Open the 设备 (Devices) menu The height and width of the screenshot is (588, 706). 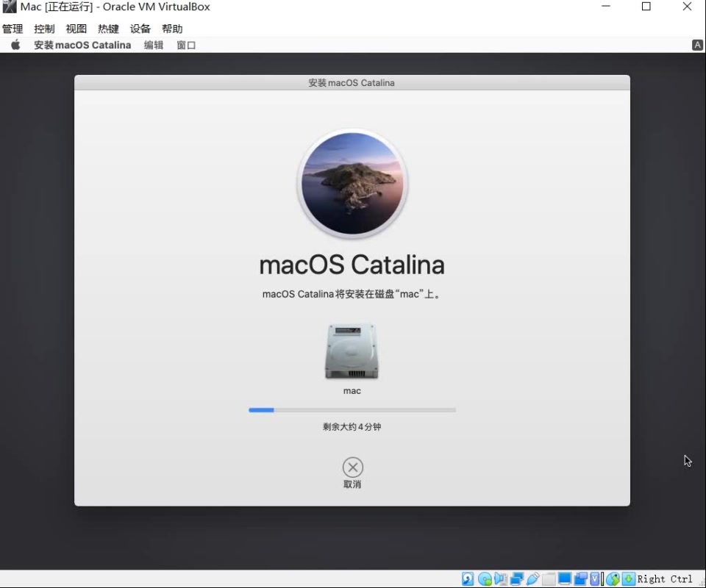[140, 29]
